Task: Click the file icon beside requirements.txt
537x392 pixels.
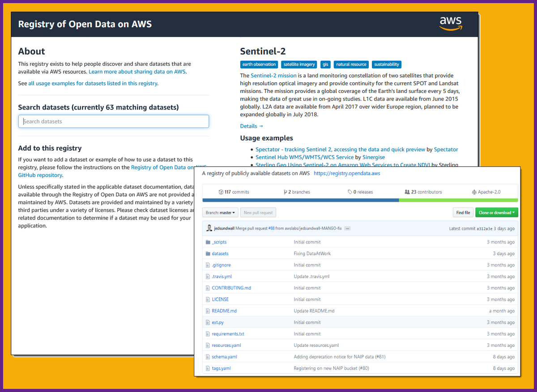Action: point(208,334)
